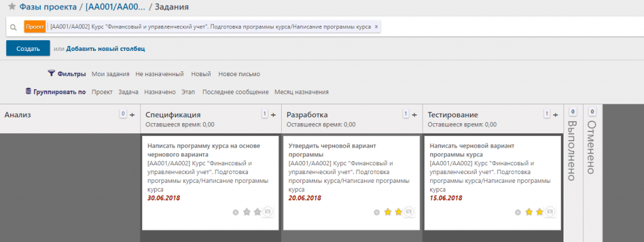Add a task in Тестирование column with plus
Viewport: 644px width, 242px height.
[x=555, y=115]
